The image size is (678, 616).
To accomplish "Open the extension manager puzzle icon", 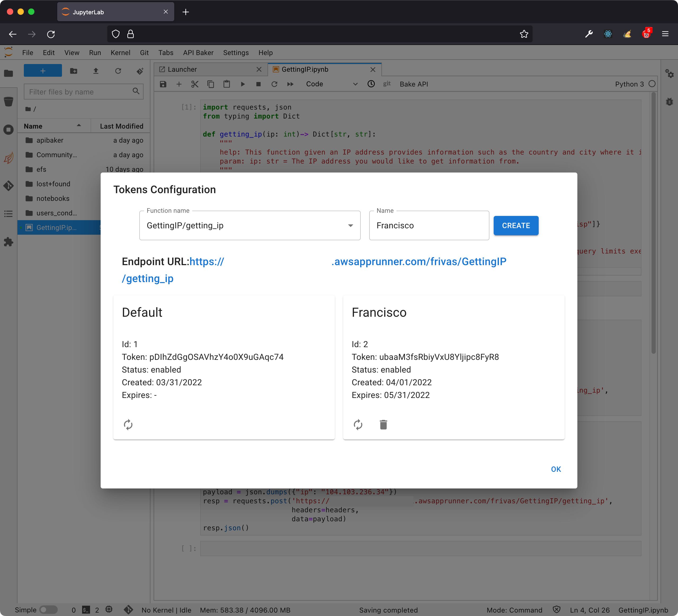I will pos(8,242).
